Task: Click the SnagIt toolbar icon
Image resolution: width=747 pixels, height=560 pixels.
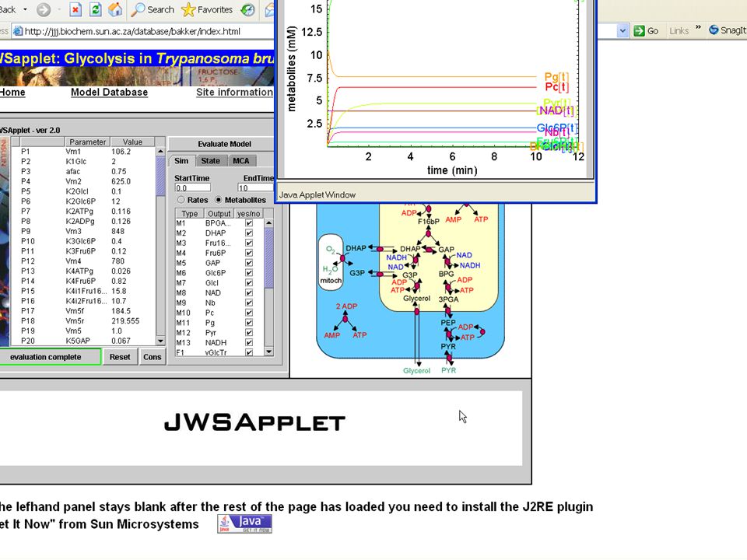Action: (727, 30)
